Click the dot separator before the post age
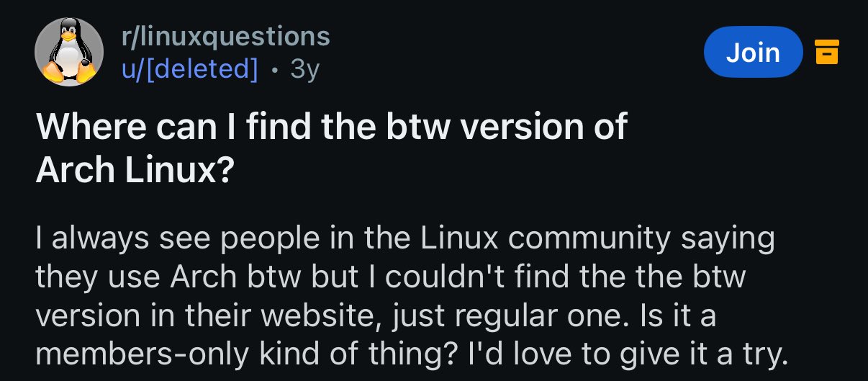Image resolution: width=868 pixels, height=381 pixels. pos(274,70)
